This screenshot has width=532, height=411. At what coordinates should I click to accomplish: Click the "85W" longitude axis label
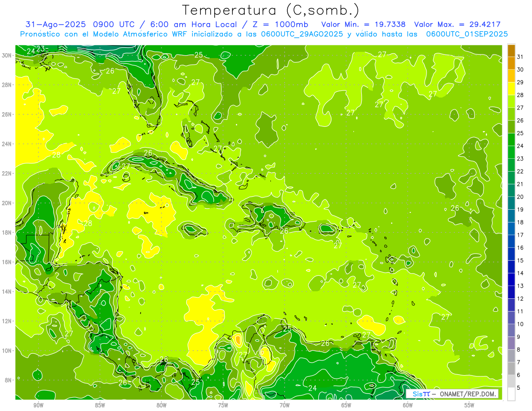[100, 405]
